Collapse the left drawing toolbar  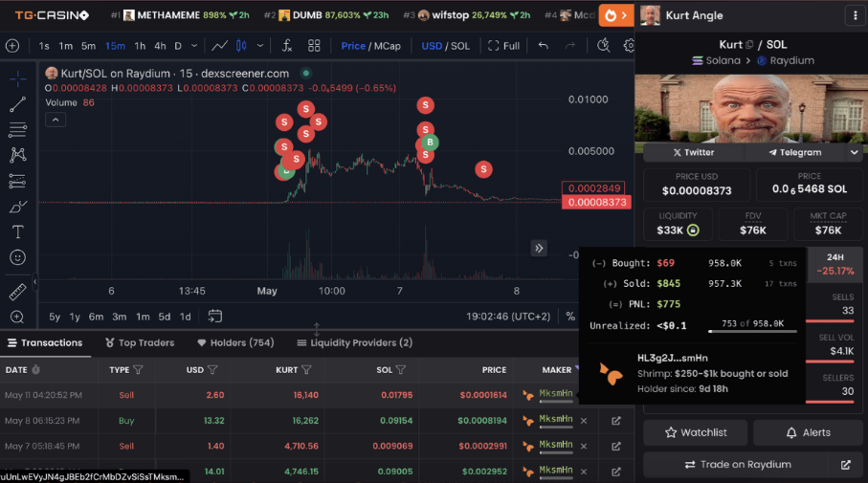point(34,282)
